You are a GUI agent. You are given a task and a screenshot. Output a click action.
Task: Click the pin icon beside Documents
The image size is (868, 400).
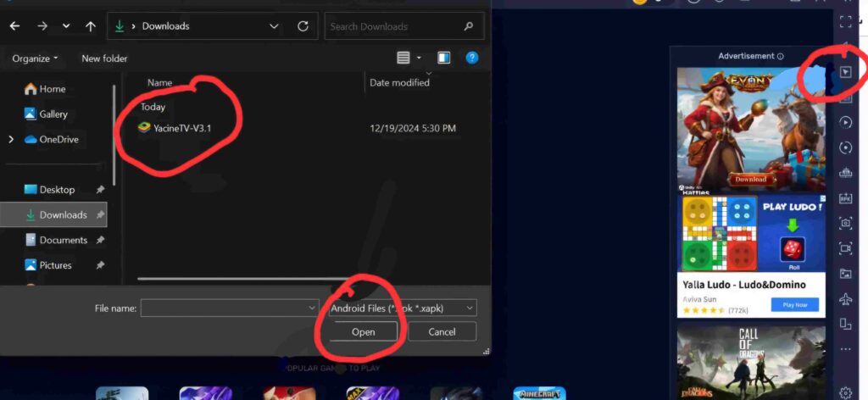point(100,240)
